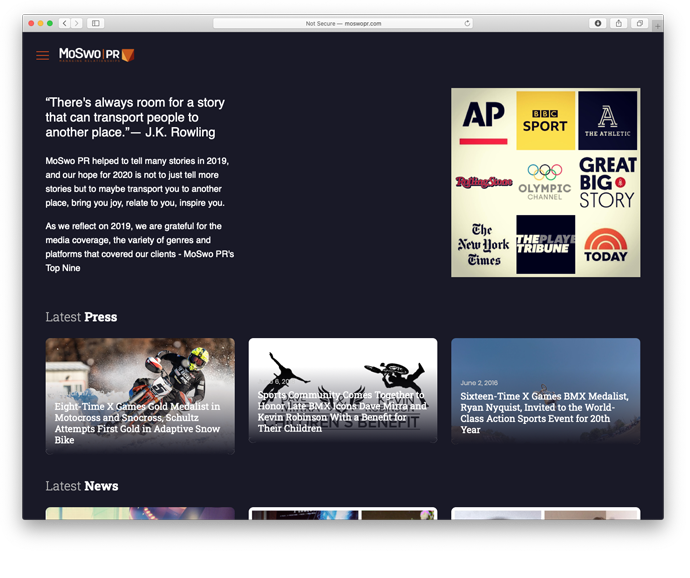Open the orange hamburger menu
This screenshot has width=690, height=578.
[43, 55]
